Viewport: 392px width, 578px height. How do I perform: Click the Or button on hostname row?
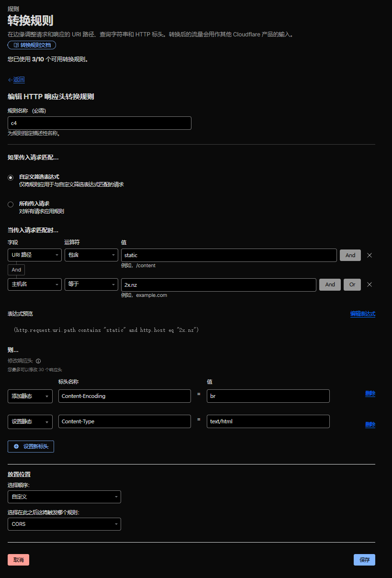(352, 284)
